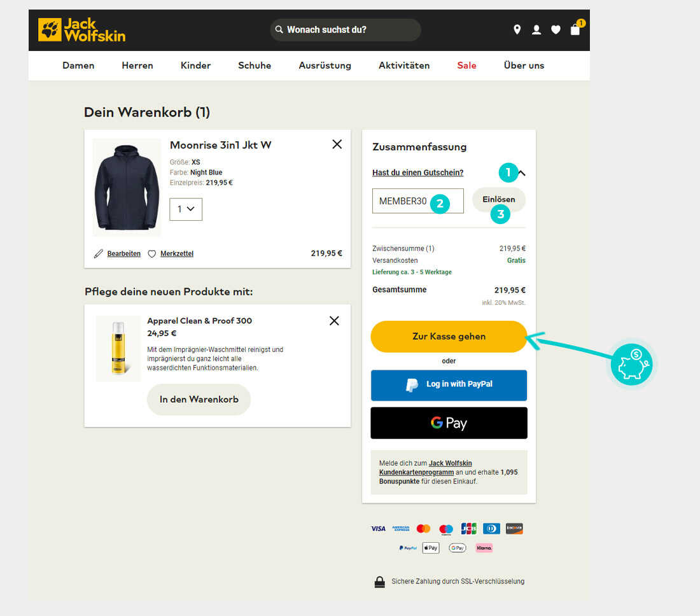
Task: Click the small G Pay payment logo
Action: [x=457, y=548]
